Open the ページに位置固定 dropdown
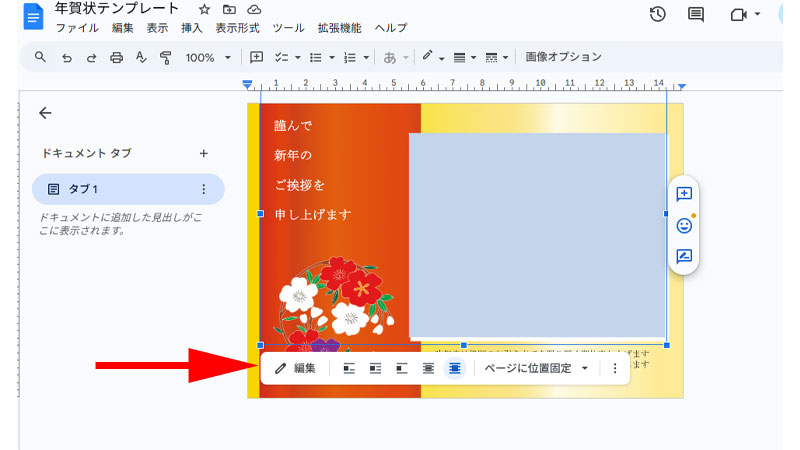Viewport: 800px width, 450px height. click(536, 368)
